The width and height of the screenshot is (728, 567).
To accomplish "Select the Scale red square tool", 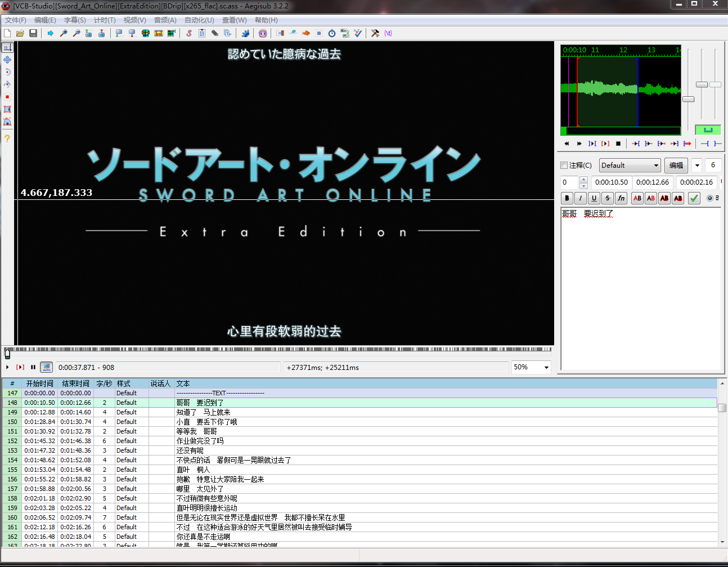I will (7, 97).
